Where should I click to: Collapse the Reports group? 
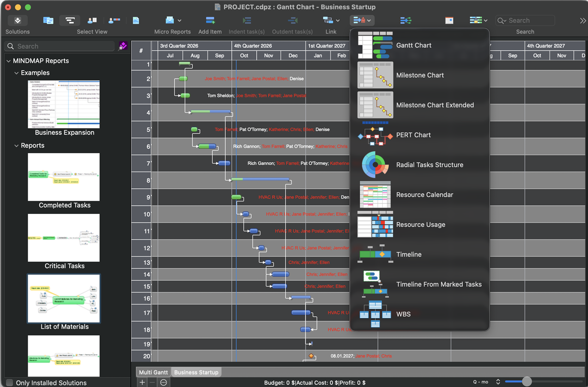pyautogui.click(x=17, y=145)
